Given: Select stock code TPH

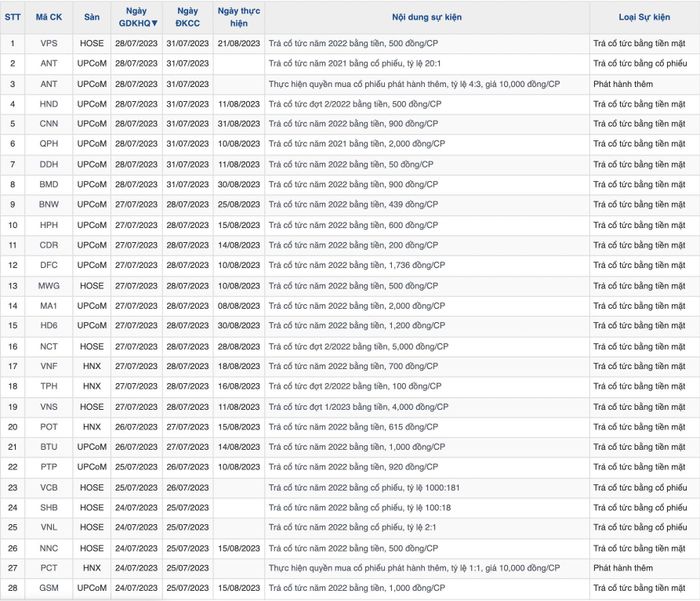Looking at the screenshot, I should [x=49, y=386].
